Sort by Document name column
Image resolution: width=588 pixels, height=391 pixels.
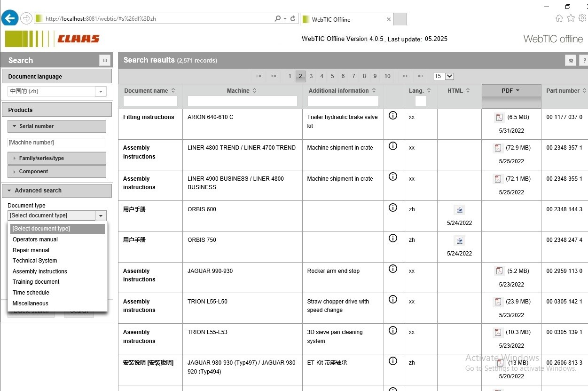pos(149,91)
